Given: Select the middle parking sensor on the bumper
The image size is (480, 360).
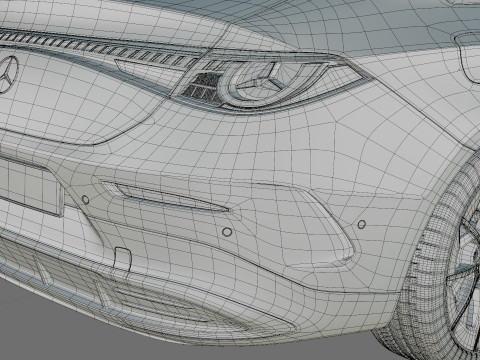Looking at the screenshot, I should point(227,232).
